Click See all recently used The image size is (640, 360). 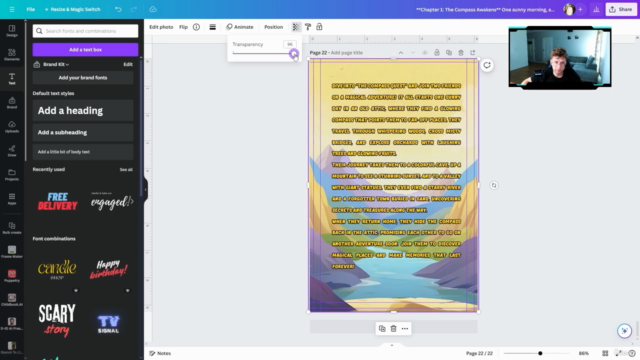(126, 169)
